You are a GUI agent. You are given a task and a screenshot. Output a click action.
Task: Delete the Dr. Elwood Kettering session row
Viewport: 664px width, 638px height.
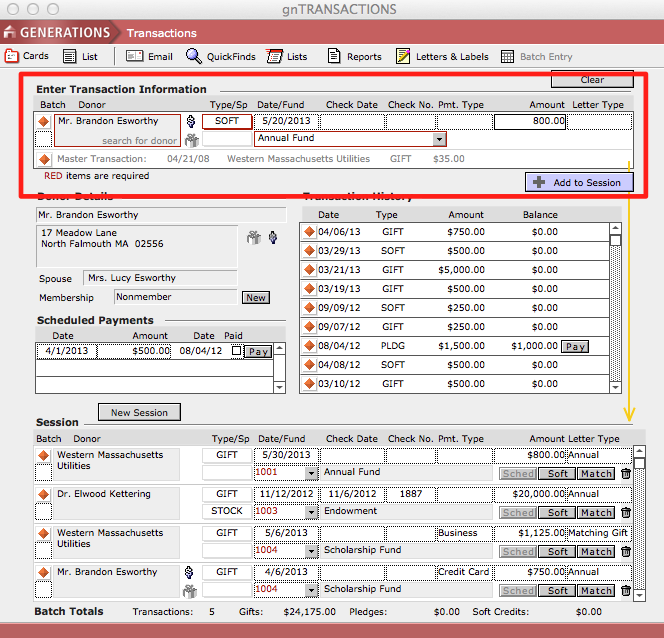[626, 513]
